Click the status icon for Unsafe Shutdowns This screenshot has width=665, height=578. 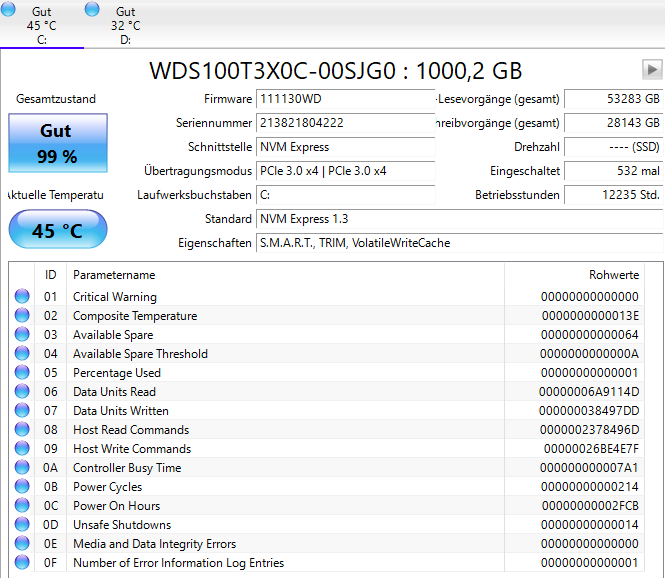click(x=22, y=524)
